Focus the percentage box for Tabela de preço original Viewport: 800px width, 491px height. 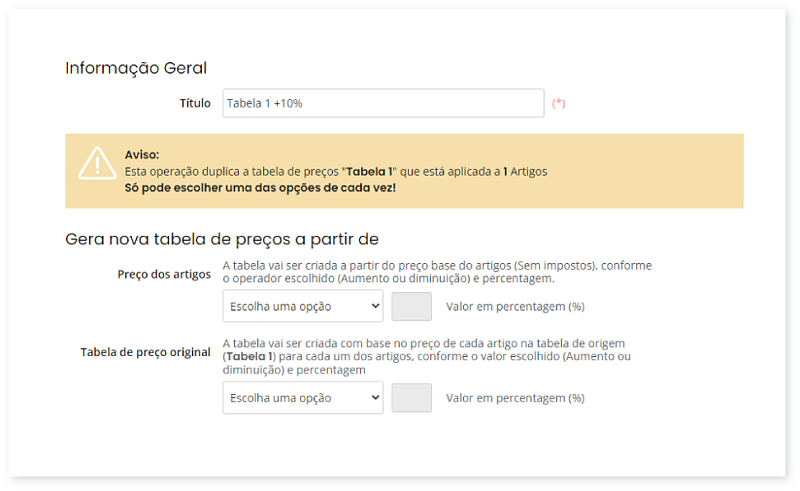coord(412,397)
